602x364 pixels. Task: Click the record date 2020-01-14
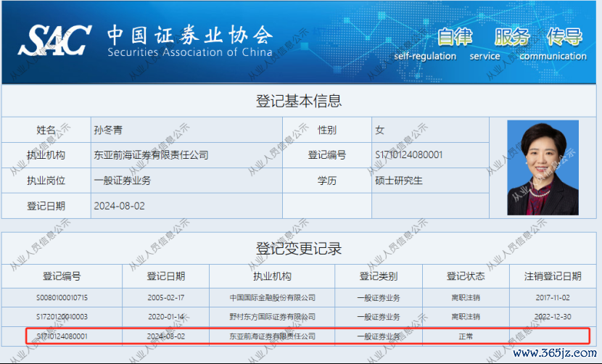click(x=166, y=317)
